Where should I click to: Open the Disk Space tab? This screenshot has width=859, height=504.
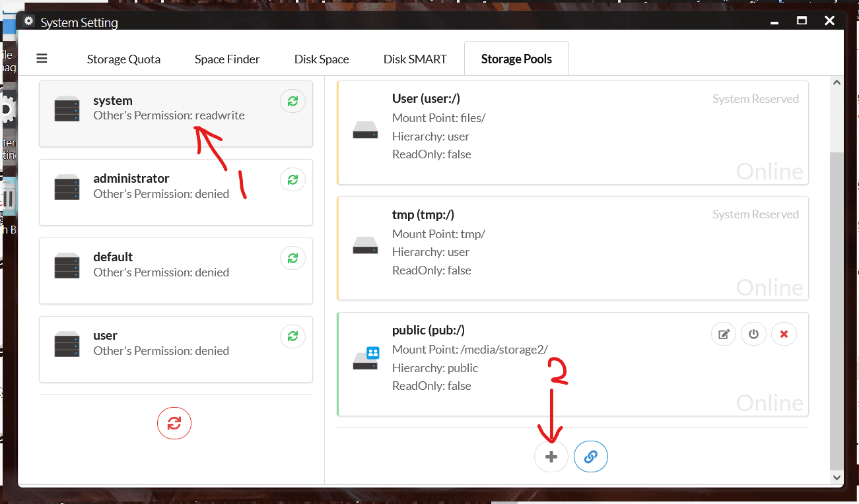pos(322,59)
